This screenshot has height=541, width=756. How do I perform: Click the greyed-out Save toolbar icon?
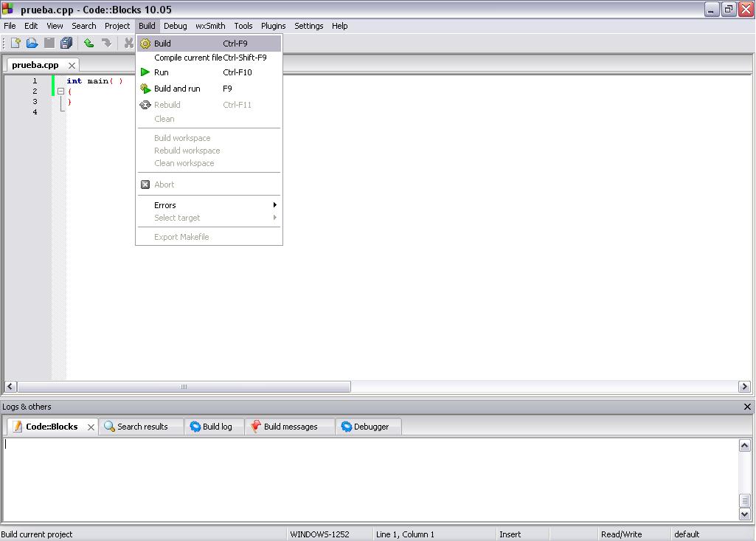pyautogui.click(x=49, y=43)
